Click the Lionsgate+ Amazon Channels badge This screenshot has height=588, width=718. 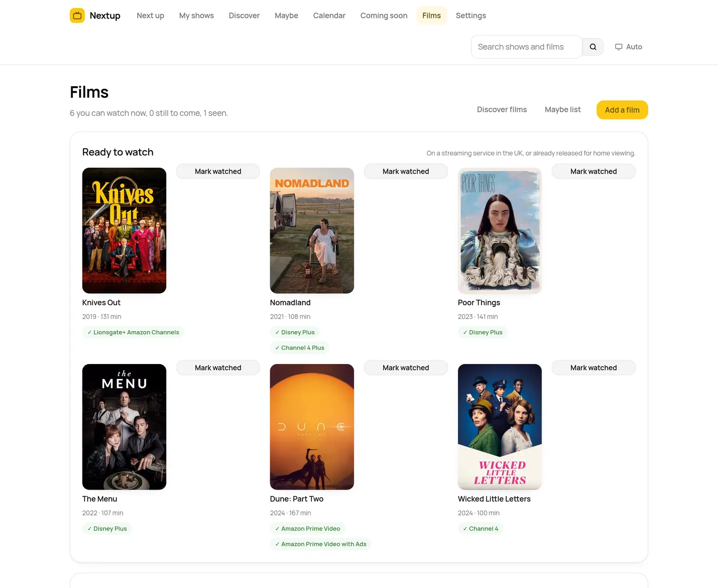tap(133, 332)
